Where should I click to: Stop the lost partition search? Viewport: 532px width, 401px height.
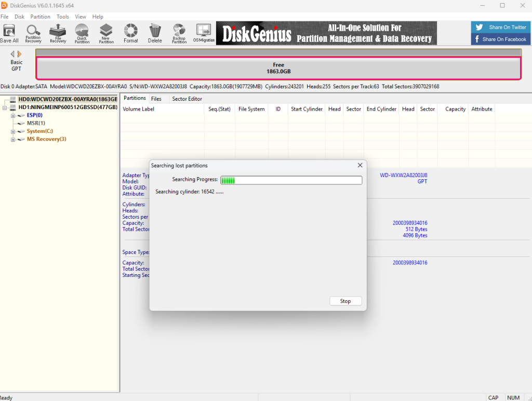pos(345,301)
